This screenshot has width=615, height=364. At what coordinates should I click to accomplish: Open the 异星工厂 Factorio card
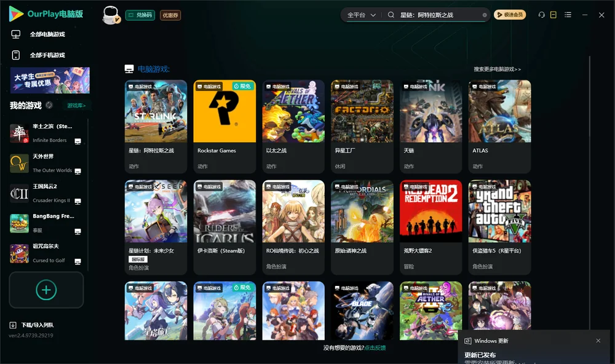(362, 126)
